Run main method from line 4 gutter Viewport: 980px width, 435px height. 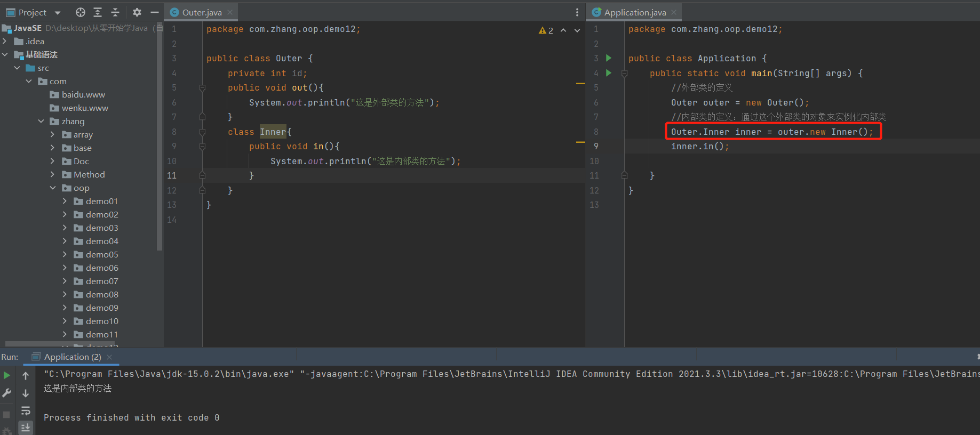609,73
